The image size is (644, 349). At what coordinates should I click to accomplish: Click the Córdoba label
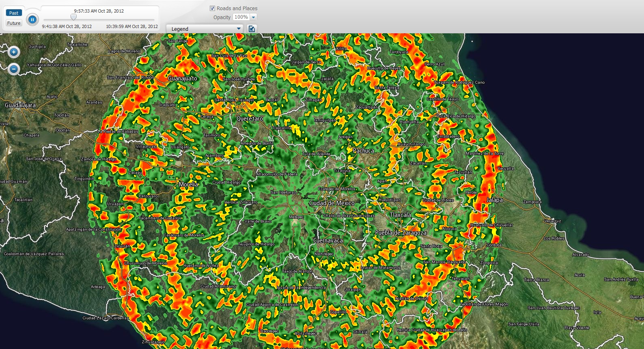[x=494, y=245]
